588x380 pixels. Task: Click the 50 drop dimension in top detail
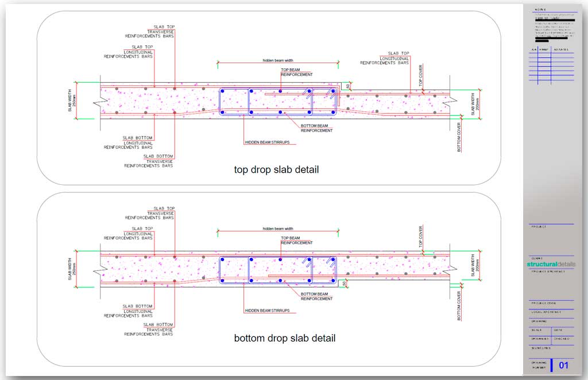[347, 86]
